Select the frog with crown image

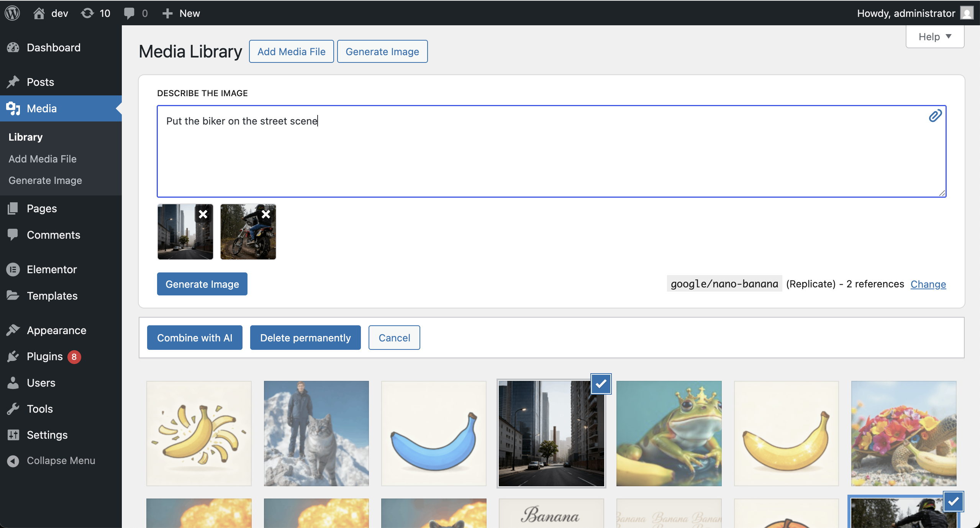(x=669, y=433)
